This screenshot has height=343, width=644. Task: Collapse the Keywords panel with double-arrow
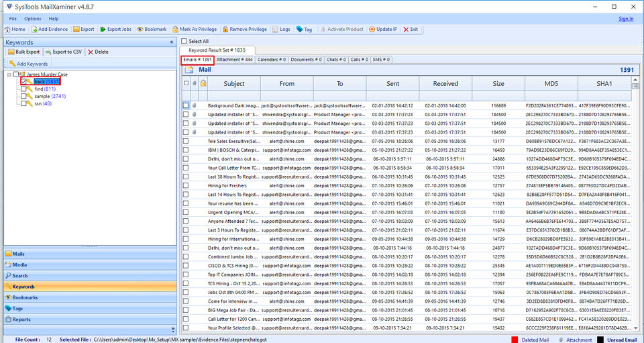[x=172, y=42]
